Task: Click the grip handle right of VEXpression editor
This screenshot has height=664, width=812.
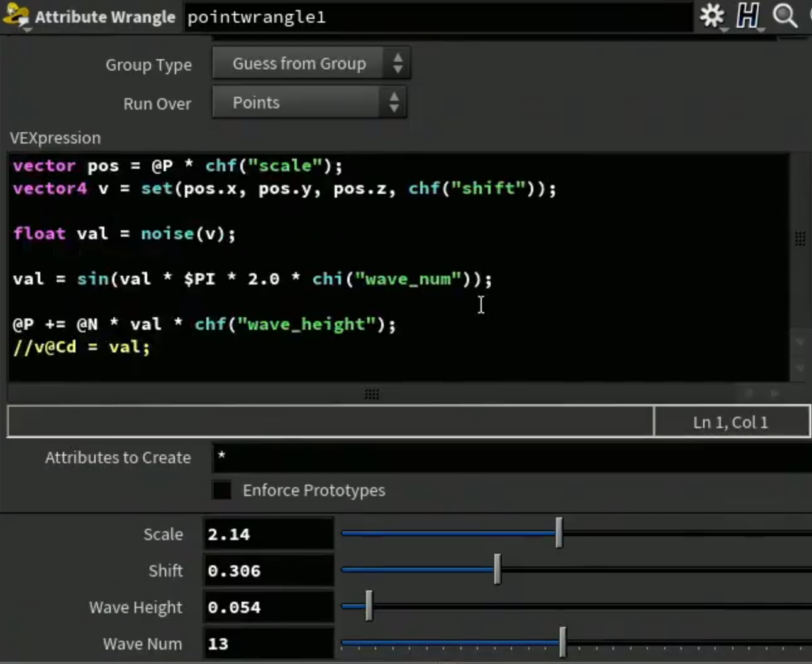Action: point(800,239)
